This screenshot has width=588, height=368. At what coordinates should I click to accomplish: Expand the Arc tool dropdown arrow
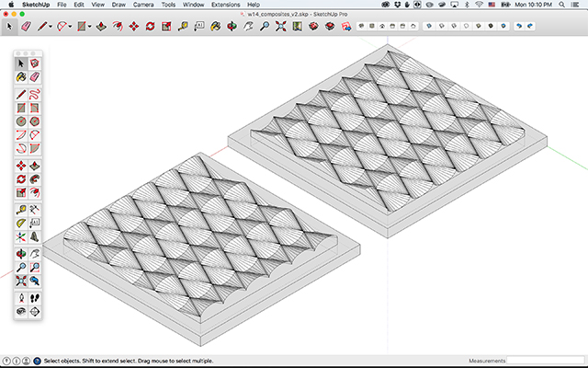point(70,27)
